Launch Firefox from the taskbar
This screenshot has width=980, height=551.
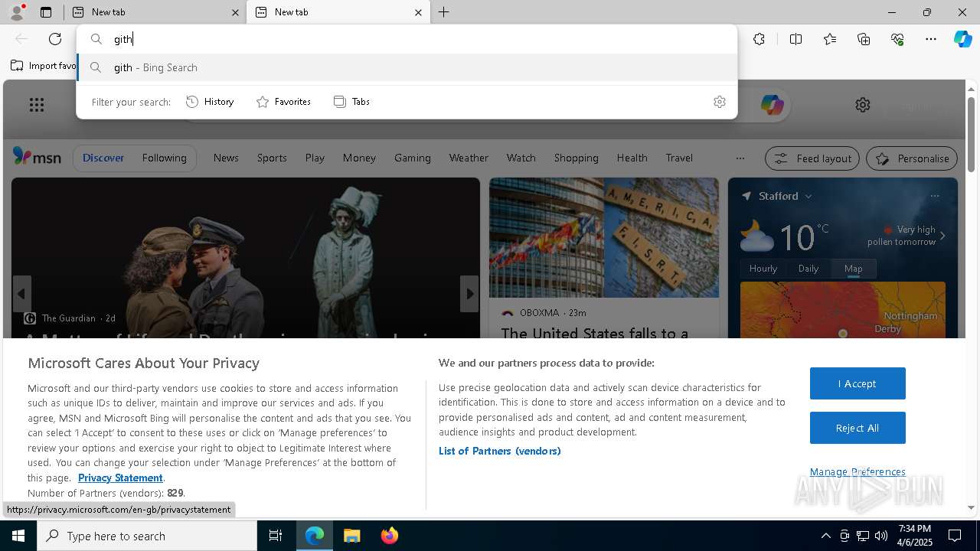point(390,536)
